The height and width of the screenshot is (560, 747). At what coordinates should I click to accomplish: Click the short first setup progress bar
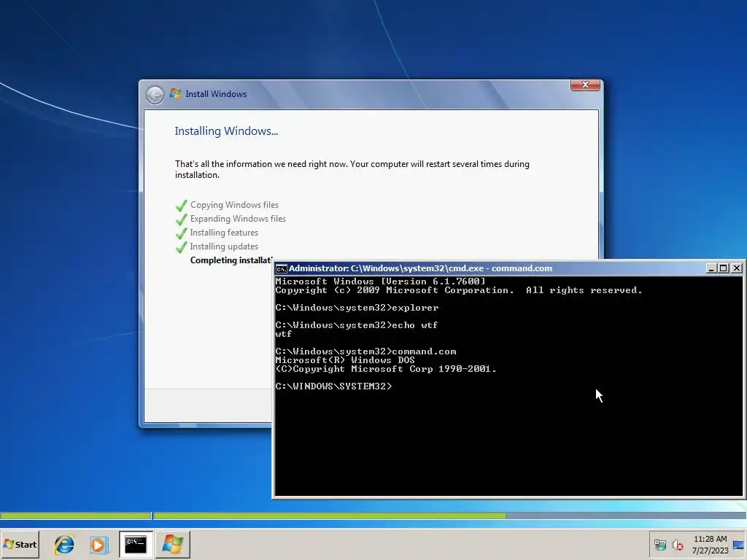pos(76,516)
